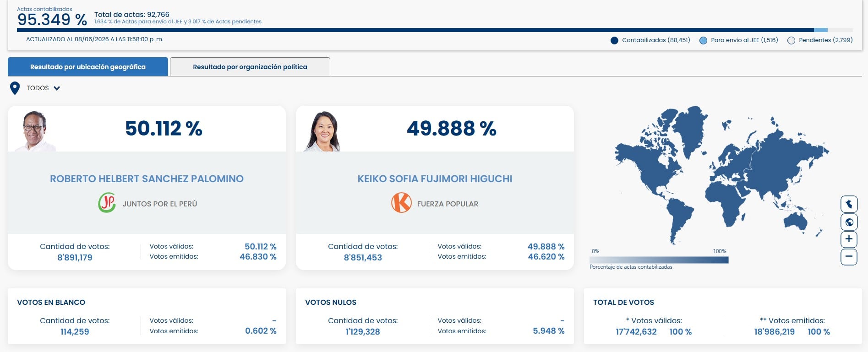Screen dimensions: 868x352
Task: Click the 46.830 % votos emitidos value
Action: tap(258, 257)
